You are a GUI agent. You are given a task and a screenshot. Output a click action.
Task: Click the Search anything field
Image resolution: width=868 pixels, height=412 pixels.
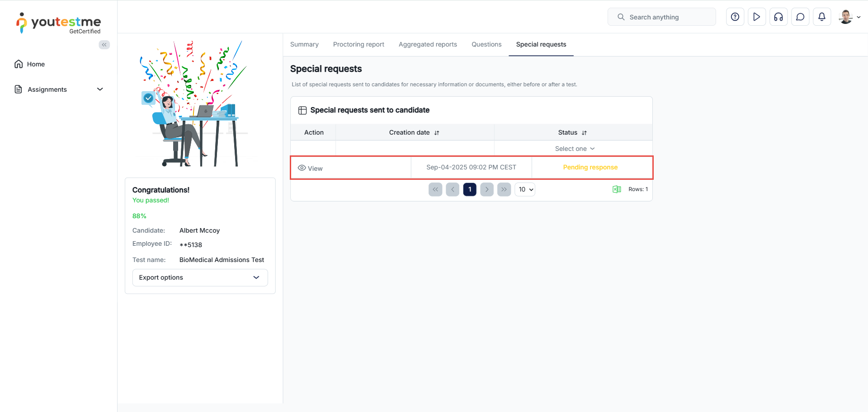click(662, 17)
